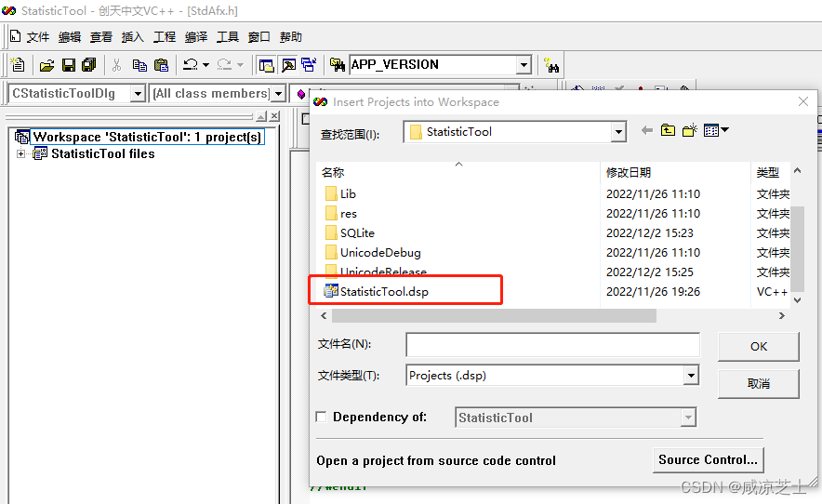Click the Up One Level folder icon
This screenshot has width=822, height=504.
tap(668, 131)
